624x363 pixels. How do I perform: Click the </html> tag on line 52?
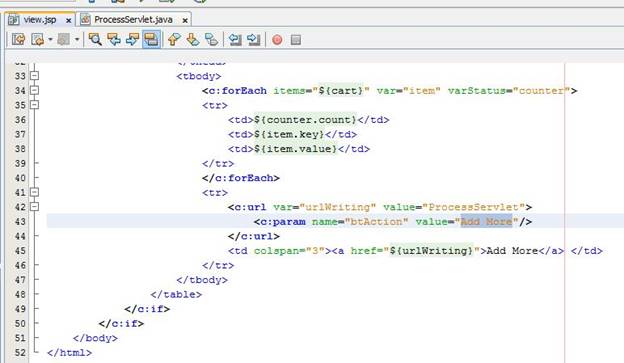69,353
